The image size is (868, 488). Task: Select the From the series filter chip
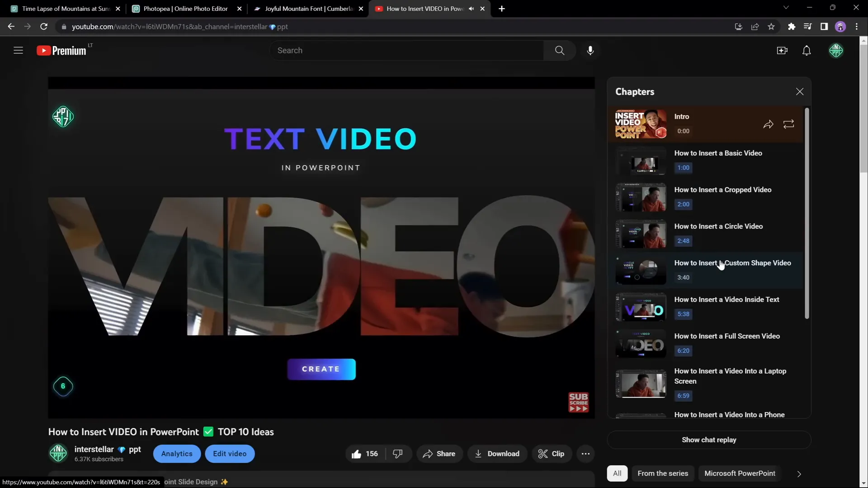click(663, 473)
